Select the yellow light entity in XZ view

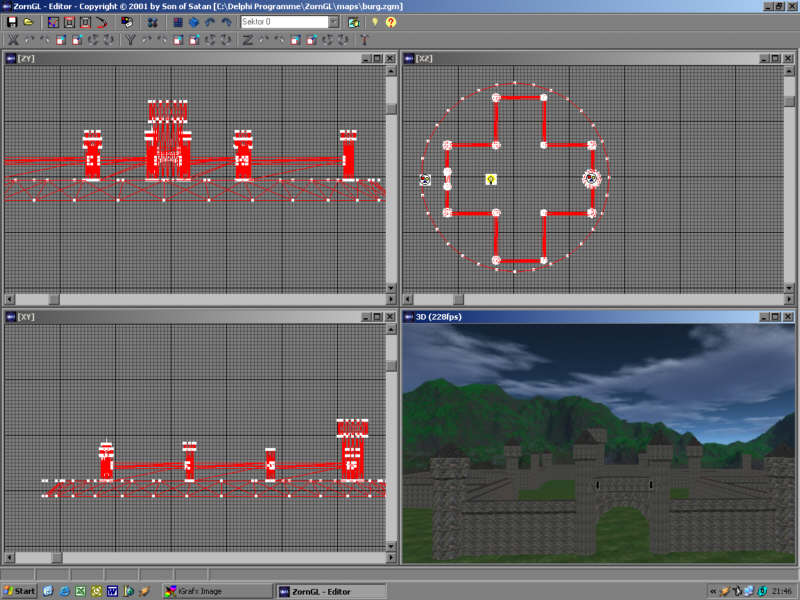click(x=491, y=179)
